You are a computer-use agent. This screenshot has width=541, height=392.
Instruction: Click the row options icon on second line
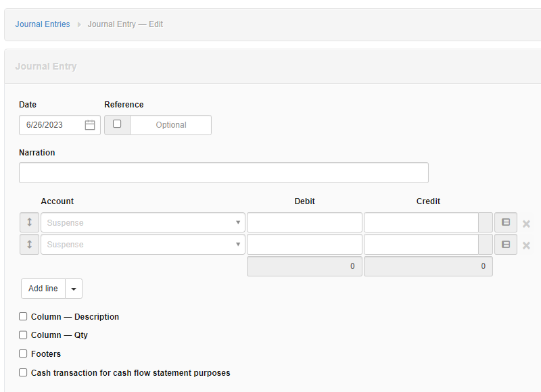click(x=506, y=244)
